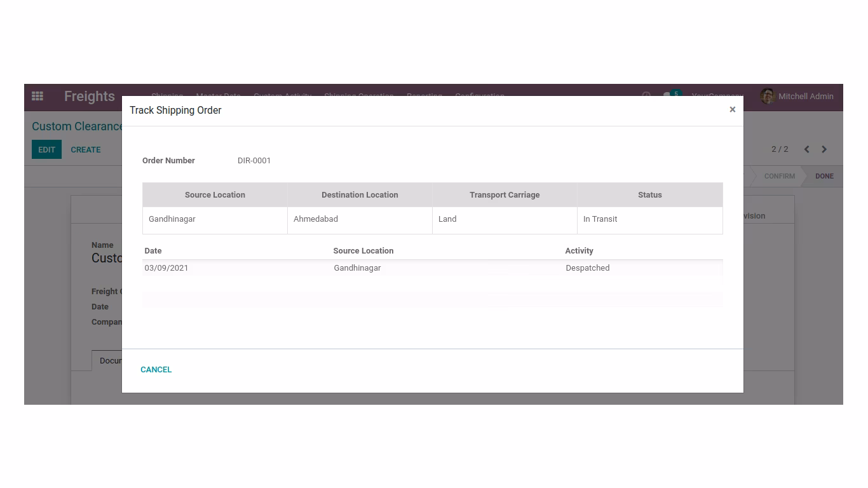Click the Source Location column header
Viewport: 868px width, 488px height.
[x=215, y=195]
